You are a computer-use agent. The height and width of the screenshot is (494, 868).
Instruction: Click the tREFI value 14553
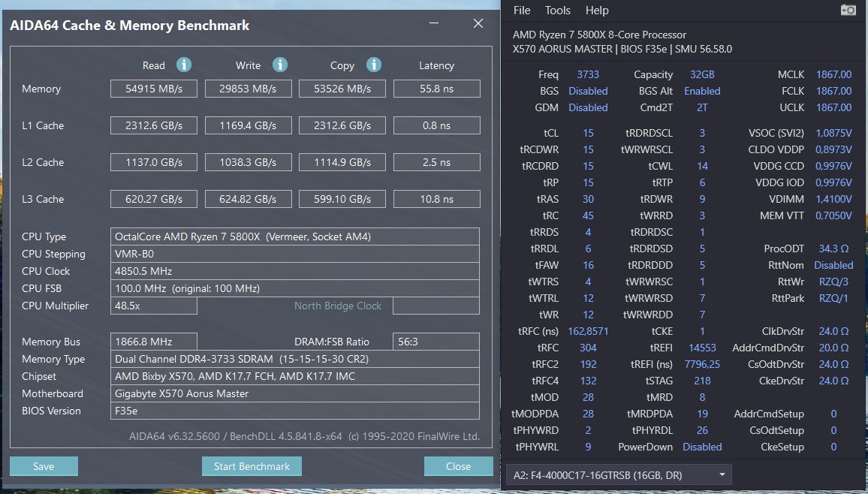[702, 348]
